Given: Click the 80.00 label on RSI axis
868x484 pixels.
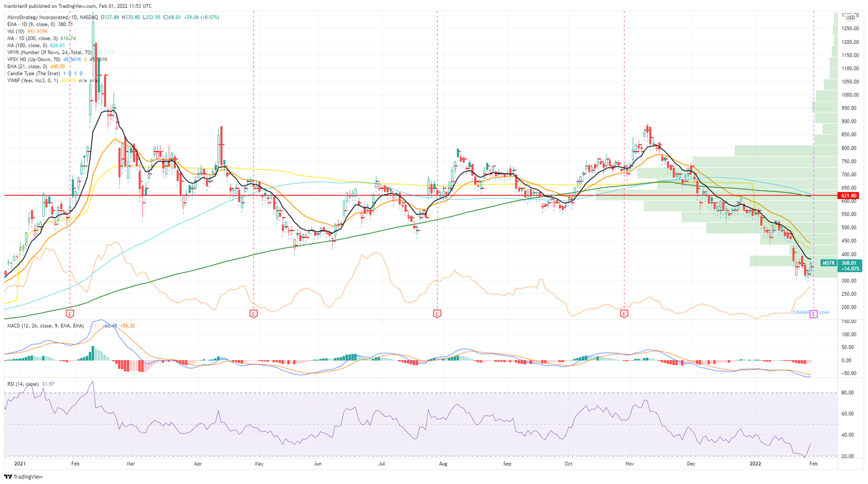Looking at the screenshot, I should (x=848, y=392).
